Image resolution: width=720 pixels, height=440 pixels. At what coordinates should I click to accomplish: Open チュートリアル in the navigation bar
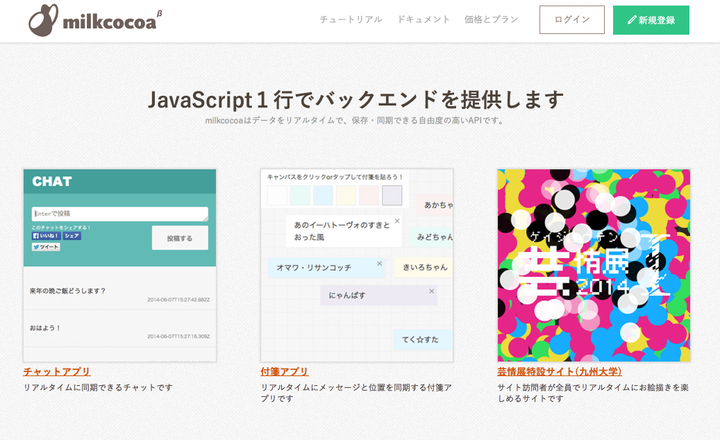pos(352,20)
